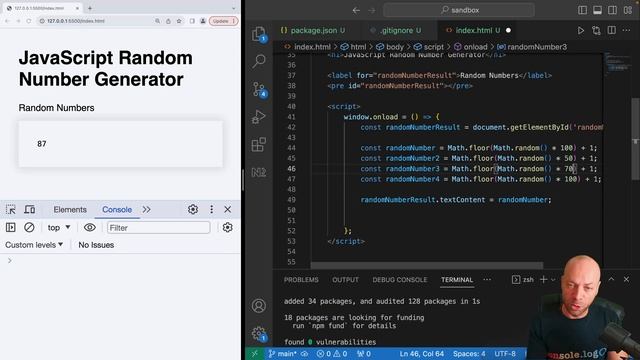Image resolution: width=640 pixels, height=360 pixels.
Task: Open the Manage gear in activity bar
Action: coord(259,333)
